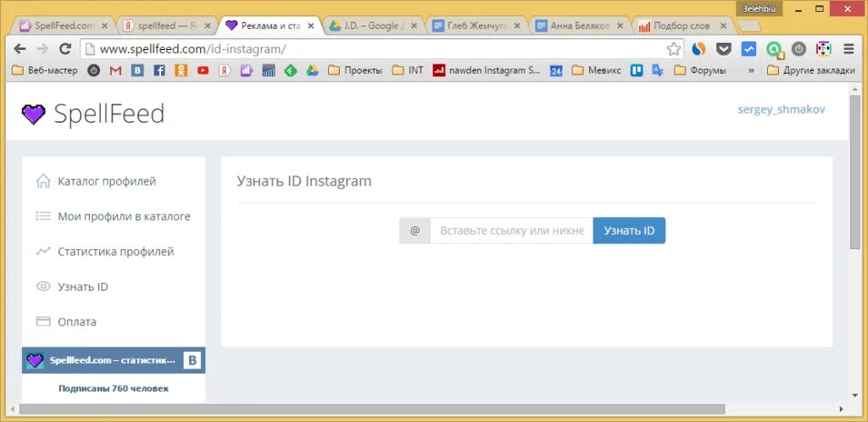Viewport: 868px width, 422px height.
Task: Click the gray power extension icon
Action: 798,49
